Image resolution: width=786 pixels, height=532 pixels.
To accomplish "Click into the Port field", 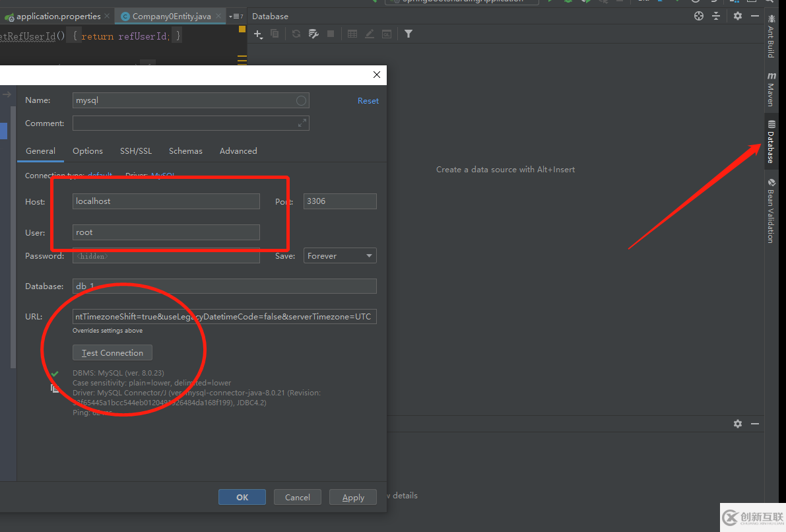I will [340, 201].
